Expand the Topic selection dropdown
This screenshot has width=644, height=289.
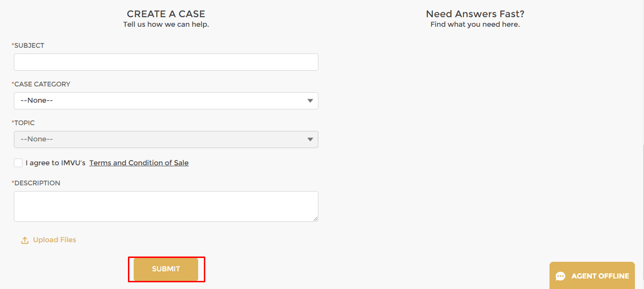tap(166, 139)
